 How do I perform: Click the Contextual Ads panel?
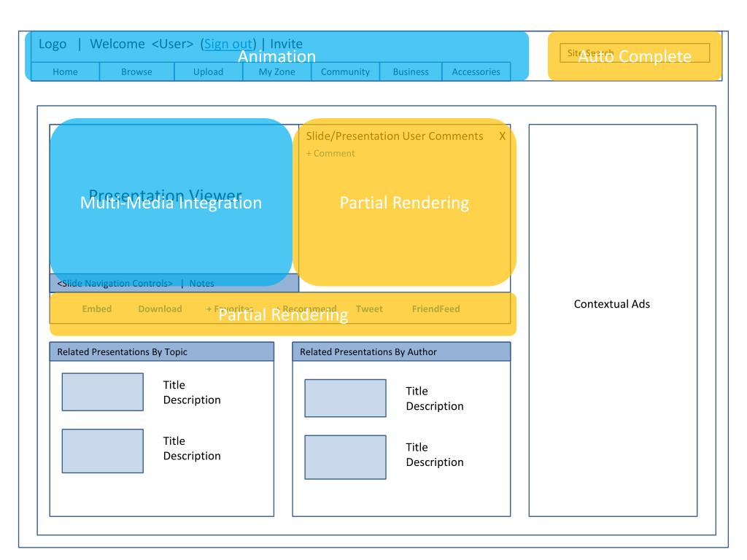click(x=613, y=321)
